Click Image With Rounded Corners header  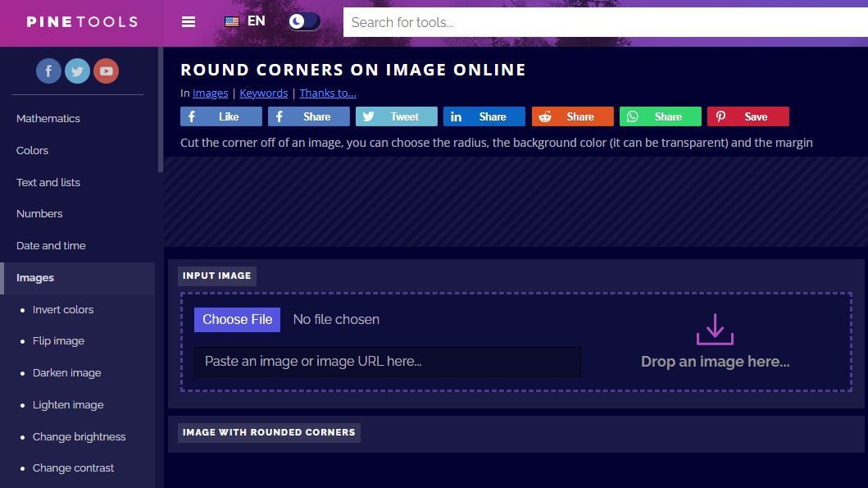tap(269, 432)
